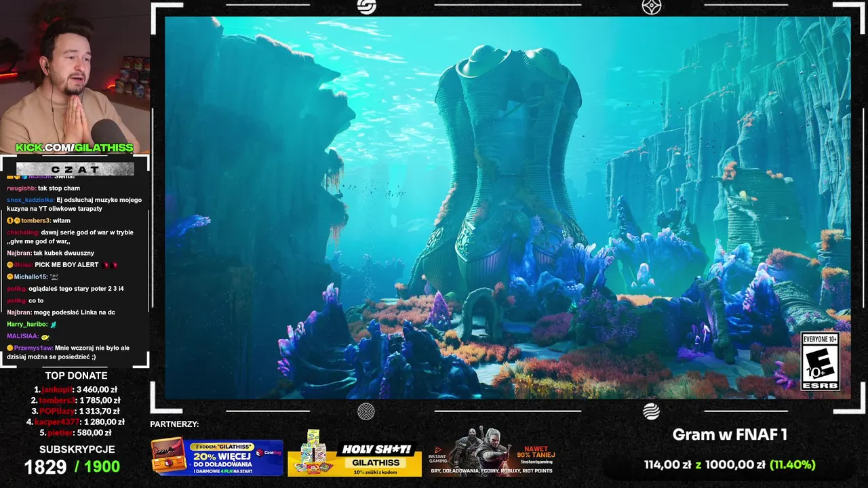Click the fifth donor row 580,00 zł
This screenshot has width=868, height=488.
tap(77, 433)
